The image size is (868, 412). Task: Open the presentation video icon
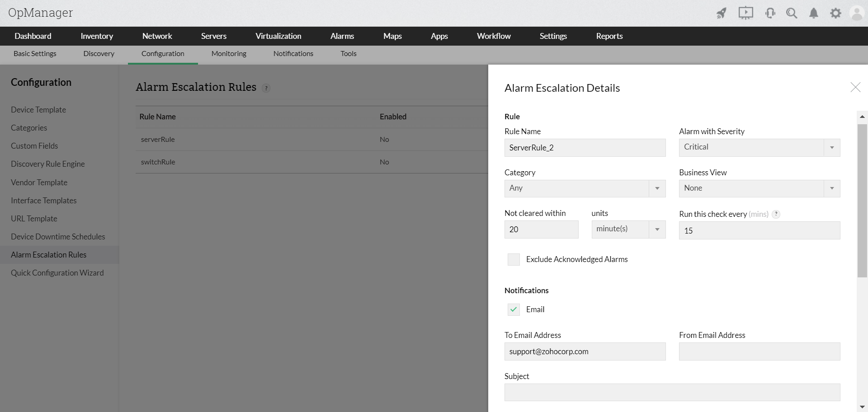tap(745, 13)
